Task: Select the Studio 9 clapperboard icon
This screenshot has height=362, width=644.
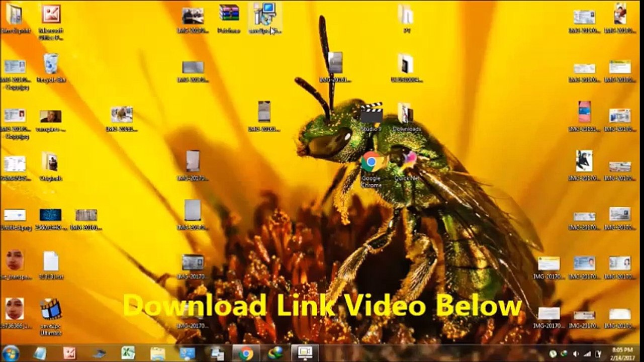Action: point(372,113)
